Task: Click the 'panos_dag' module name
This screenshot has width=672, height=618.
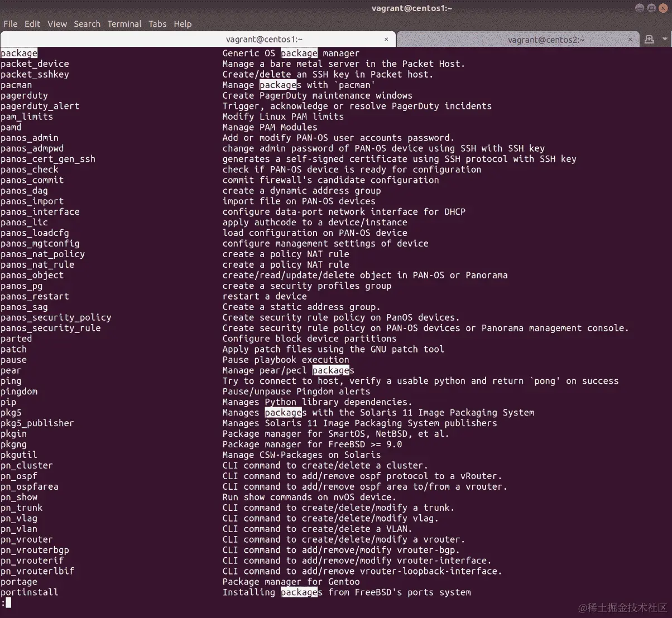Action: (24, 191)
